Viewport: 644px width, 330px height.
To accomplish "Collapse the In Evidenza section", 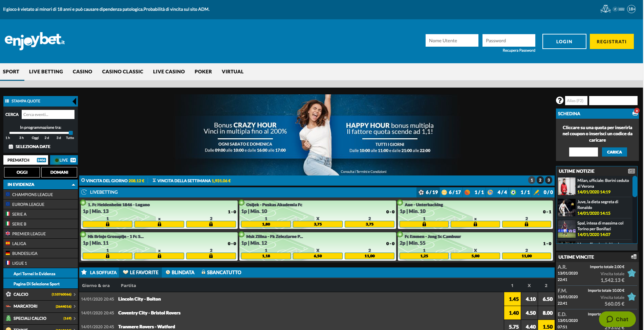I will coord(73,185).
